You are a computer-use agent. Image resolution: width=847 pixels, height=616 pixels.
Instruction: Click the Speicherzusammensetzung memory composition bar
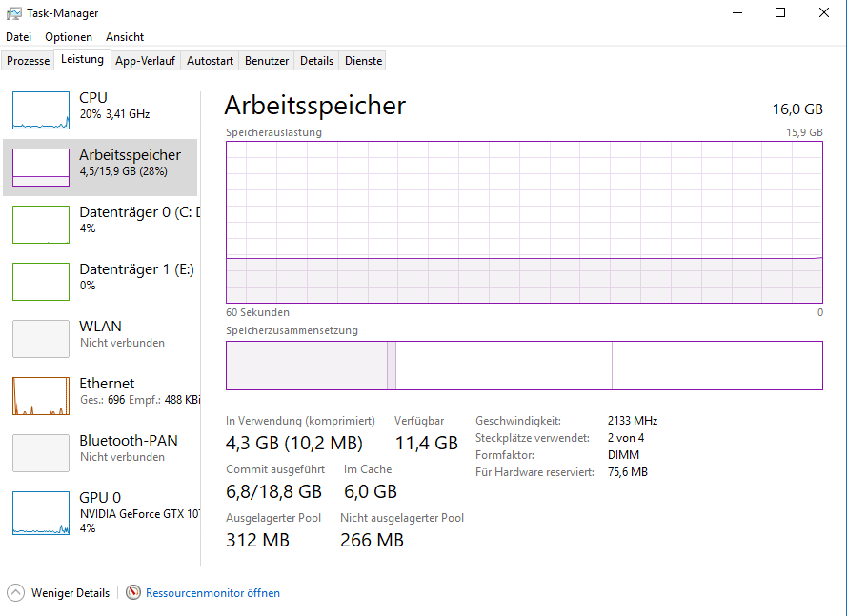(524, 366)
